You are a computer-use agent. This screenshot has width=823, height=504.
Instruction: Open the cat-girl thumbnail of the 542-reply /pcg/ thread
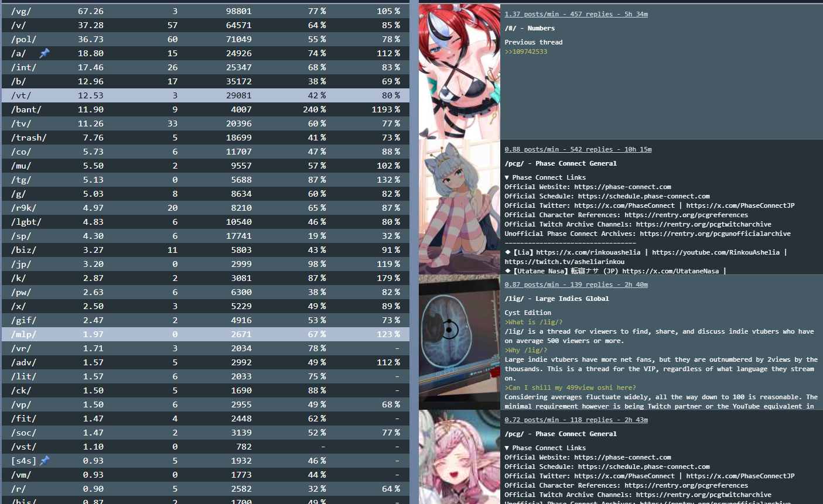point(459,207)
